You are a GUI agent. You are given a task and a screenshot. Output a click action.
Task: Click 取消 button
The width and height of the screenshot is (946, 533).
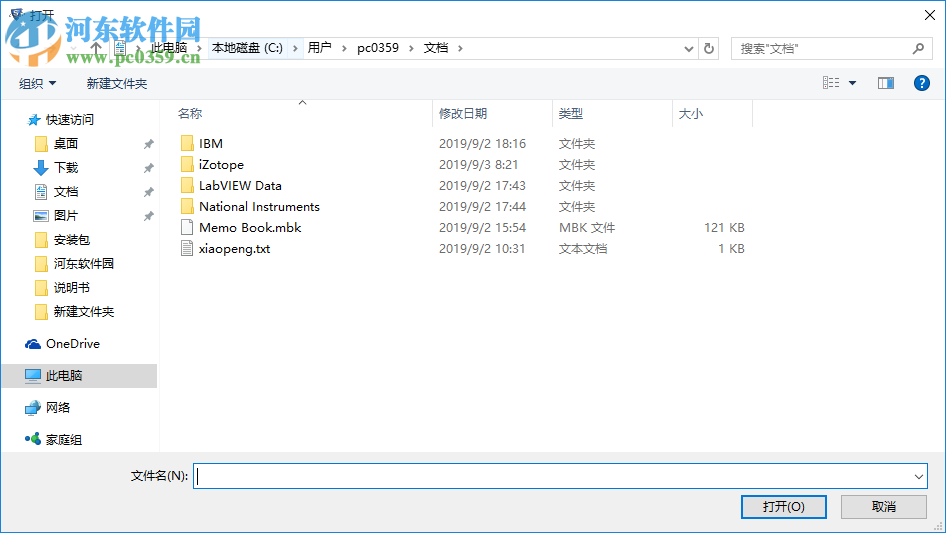tap(884, 506)
